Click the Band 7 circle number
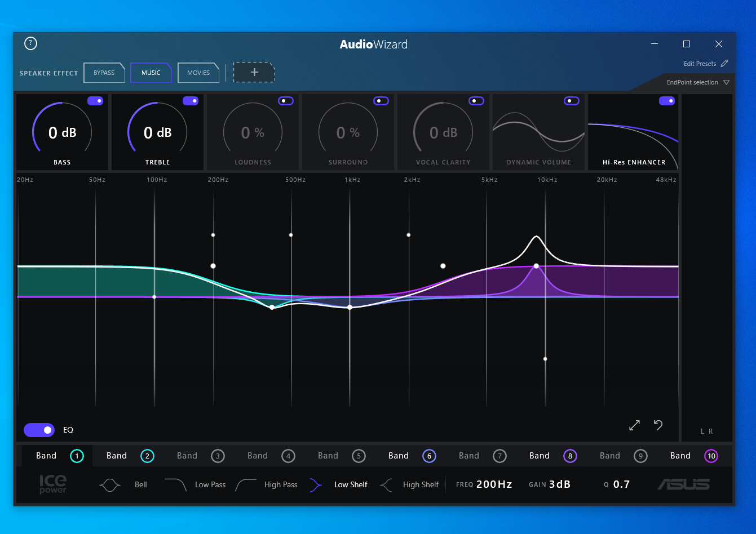 [x=499, y=456]
